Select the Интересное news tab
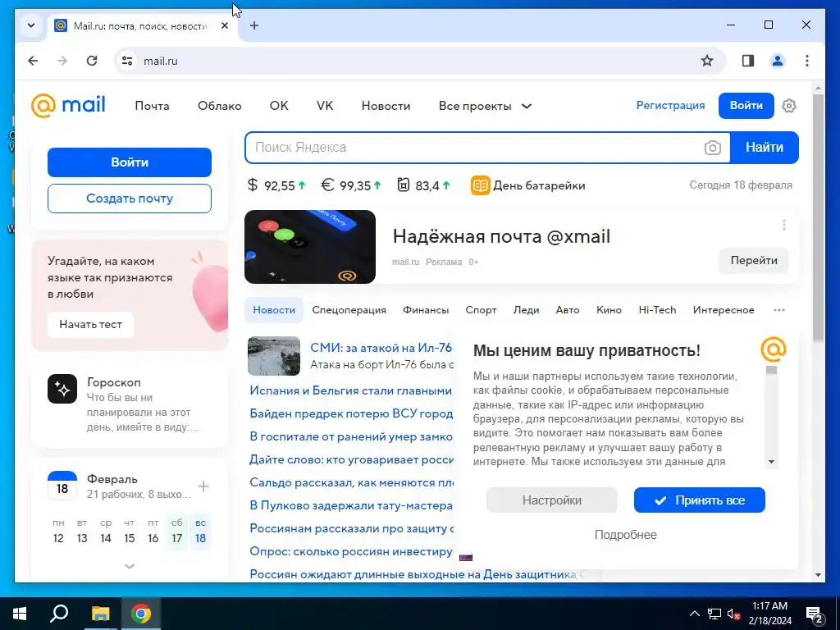 click(724, 310)
